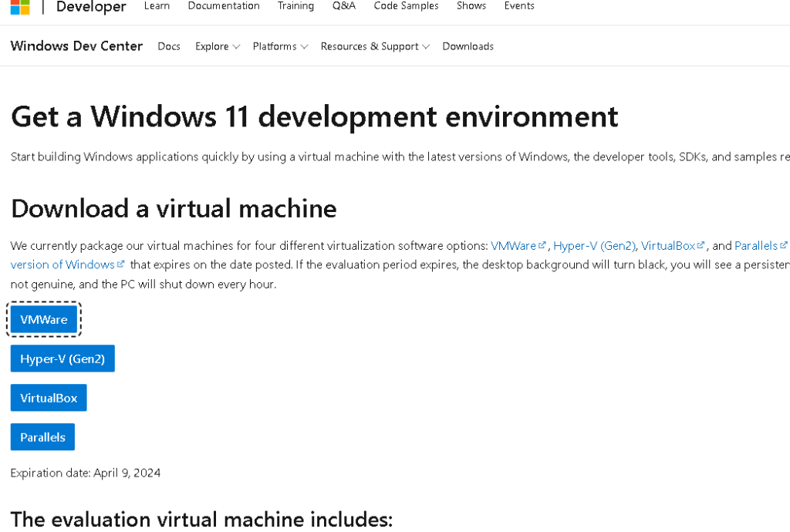Follow the Hyper-V (Gen2) inline link
The height and width of the screenshot is (532, 790).
click(595, 246)
